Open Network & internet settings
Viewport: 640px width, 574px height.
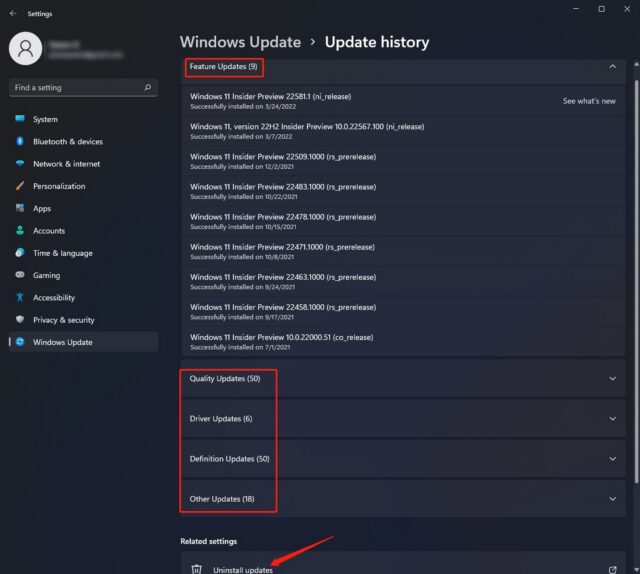[x=83, y=164]
